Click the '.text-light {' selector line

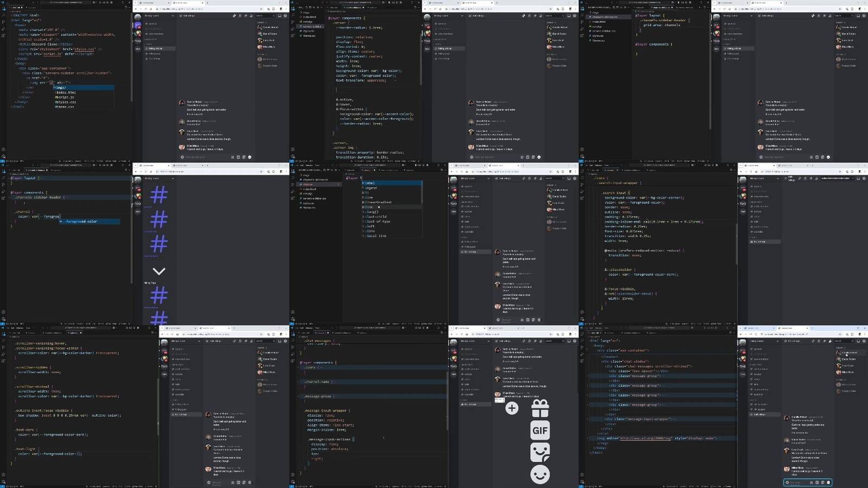[26, 449]
